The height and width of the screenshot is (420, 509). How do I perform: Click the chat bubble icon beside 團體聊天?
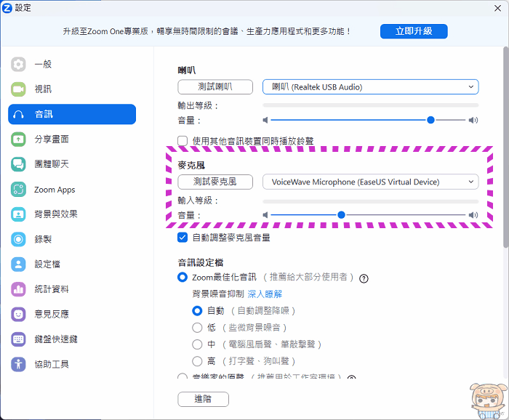tap(18, 164)
